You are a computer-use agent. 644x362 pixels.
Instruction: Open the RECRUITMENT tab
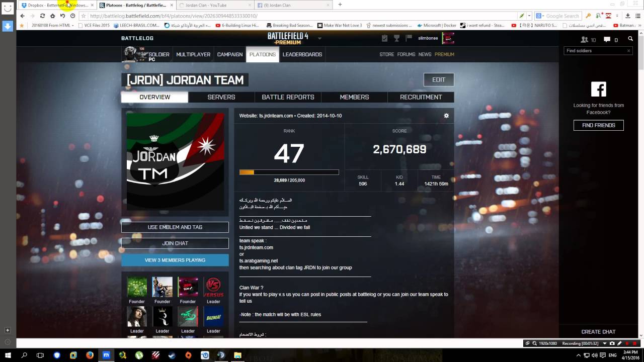421,97
